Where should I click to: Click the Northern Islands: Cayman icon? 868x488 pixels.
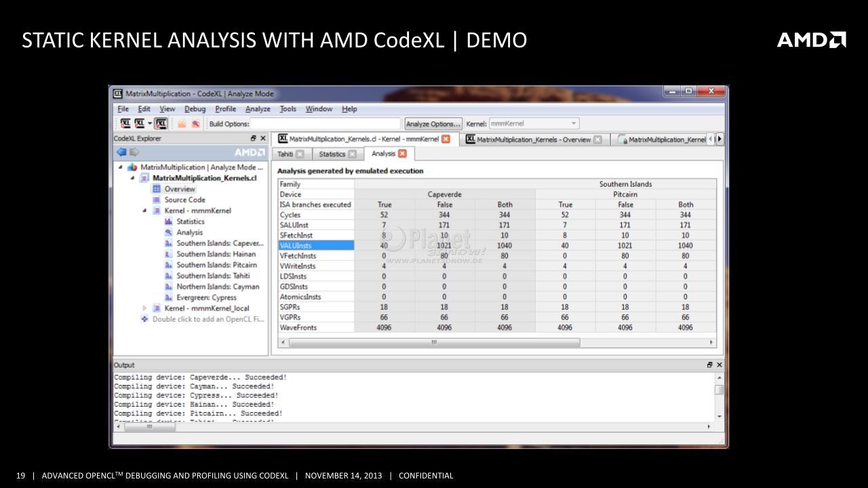[169, 287]
